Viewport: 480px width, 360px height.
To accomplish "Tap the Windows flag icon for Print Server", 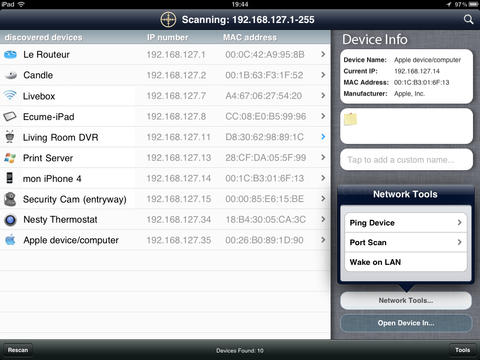I will [10, 158].
